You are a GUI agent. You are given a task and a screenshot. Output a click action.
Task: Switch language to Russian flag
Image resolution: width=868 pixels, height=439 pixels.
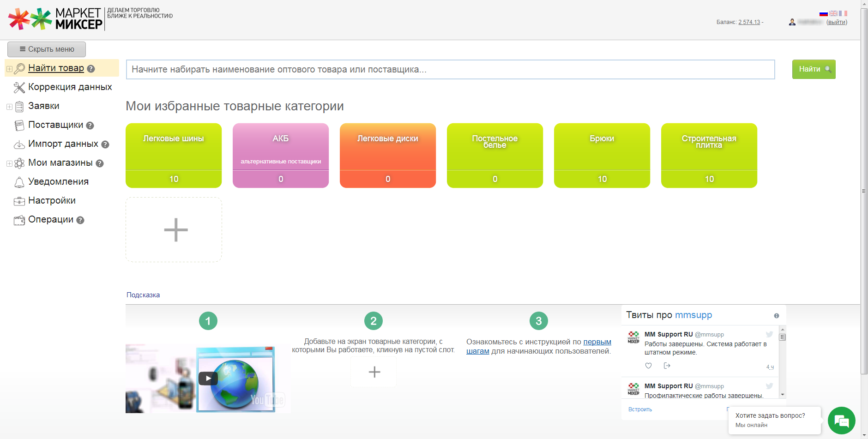(824, 13)
